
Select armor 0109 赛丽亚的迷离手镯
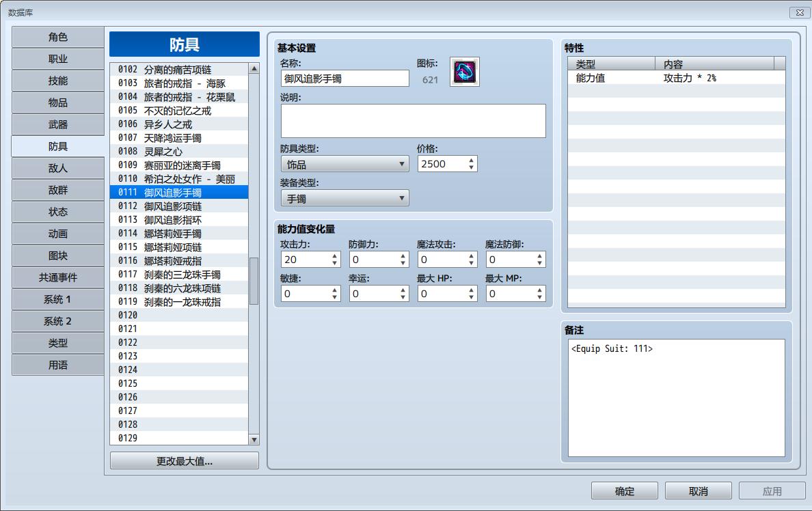coord(179,165)
